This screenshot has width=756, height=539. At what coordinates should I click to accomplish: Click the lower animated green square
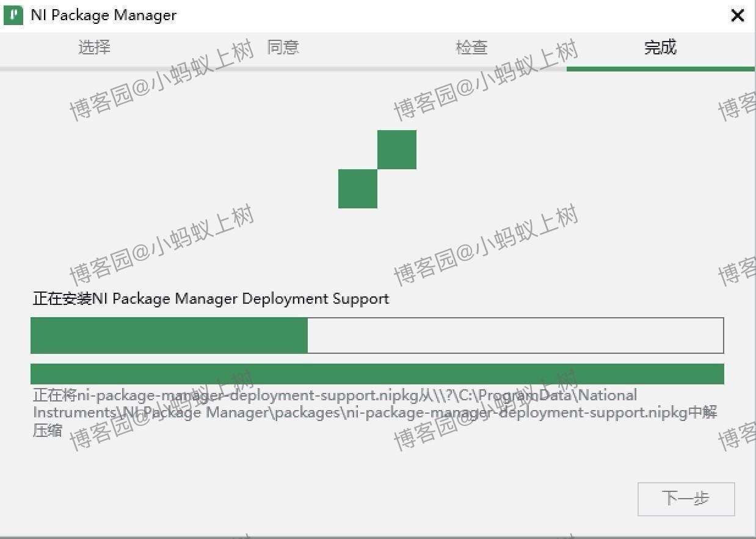357,189
